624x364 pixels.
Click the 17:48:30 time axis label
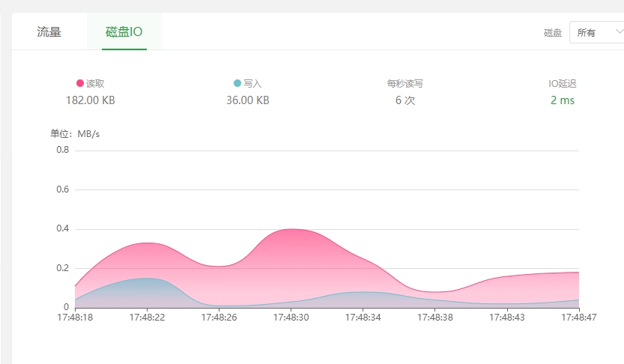pos(291,318)
